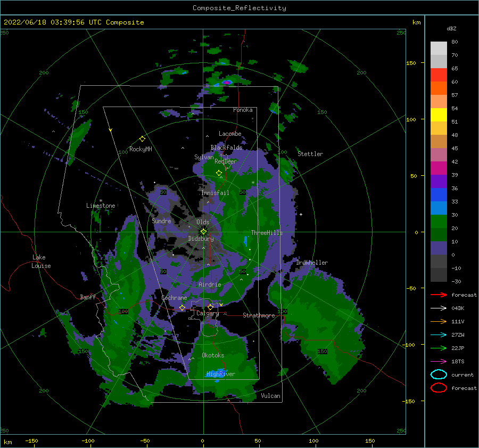The image size is (479, 448).
Task: Click the Drumheller label
Action: click(312, 263)
